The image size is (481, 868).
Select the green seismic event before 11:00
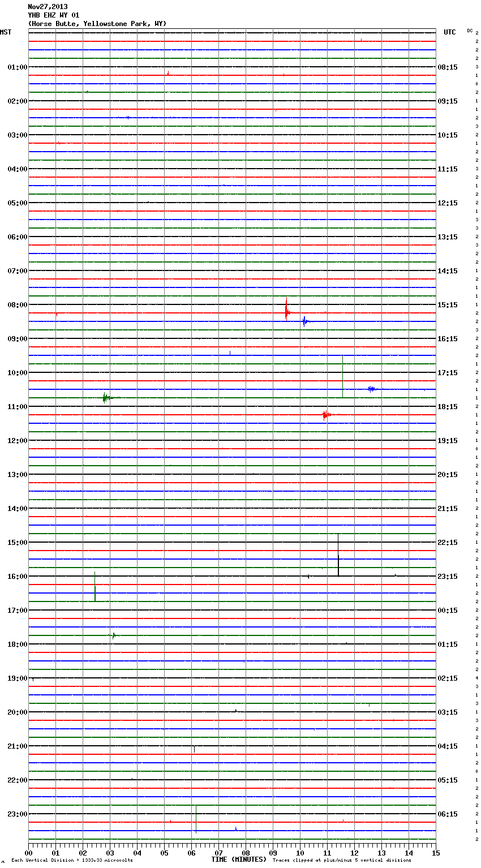pyautogui.click(x=105, y=398)
